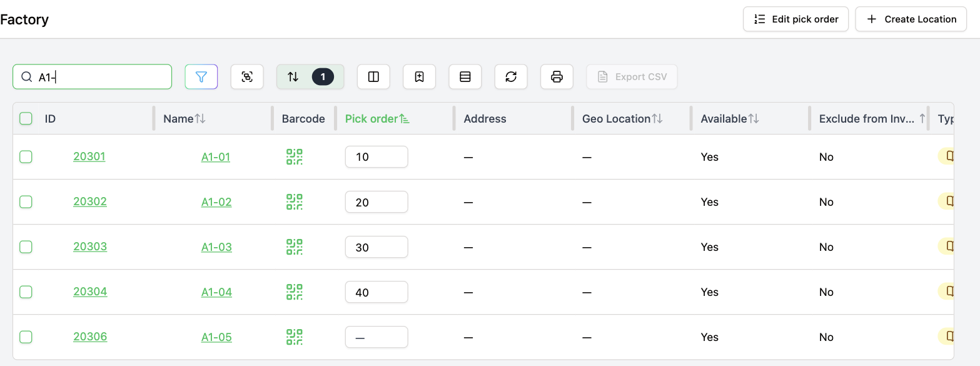Select the checkbox for row 20301

pos(26,157)
